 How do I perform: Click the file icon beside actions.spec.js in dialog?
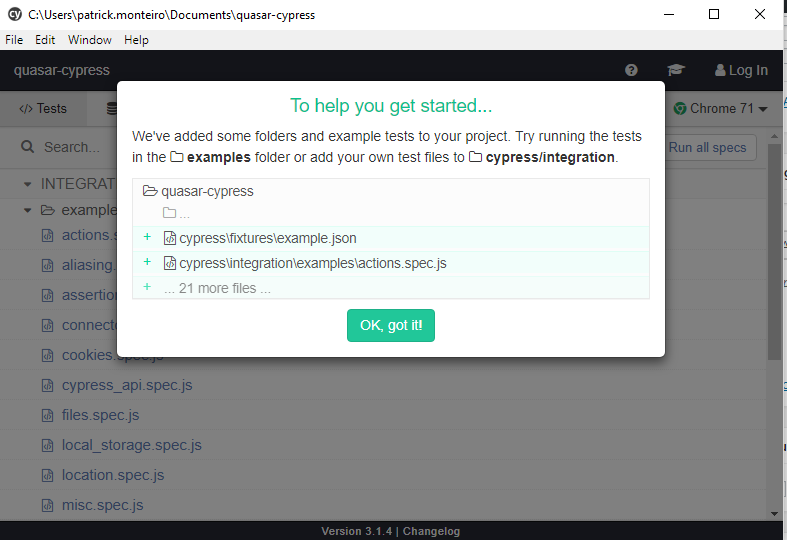[170, 263]
